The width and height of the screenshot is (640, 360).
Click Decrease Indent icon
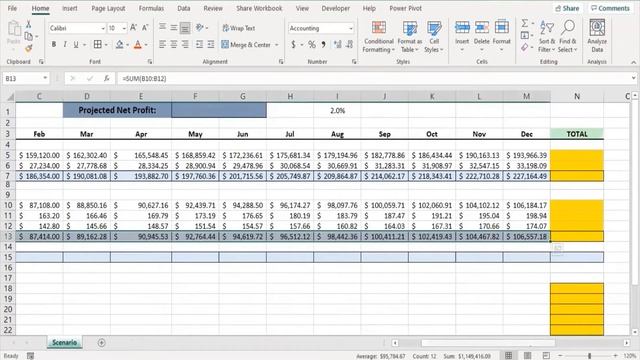coord(199,44)
